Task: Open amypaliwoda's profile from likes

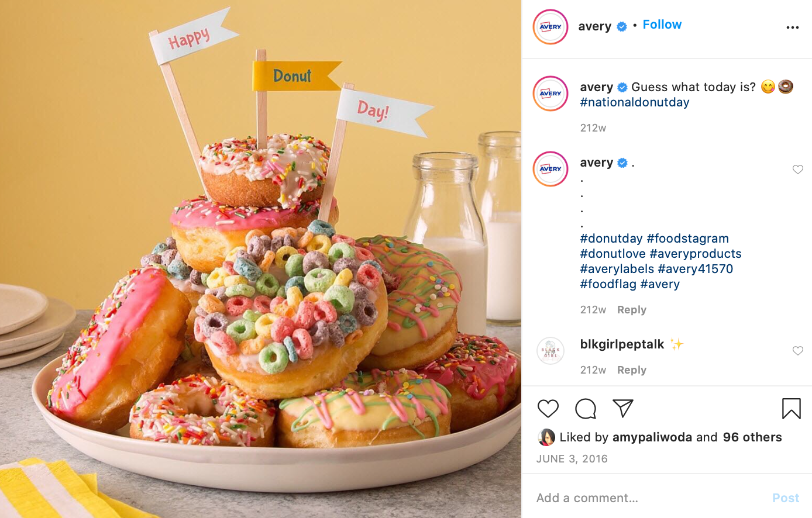Action: pos(652,437)
